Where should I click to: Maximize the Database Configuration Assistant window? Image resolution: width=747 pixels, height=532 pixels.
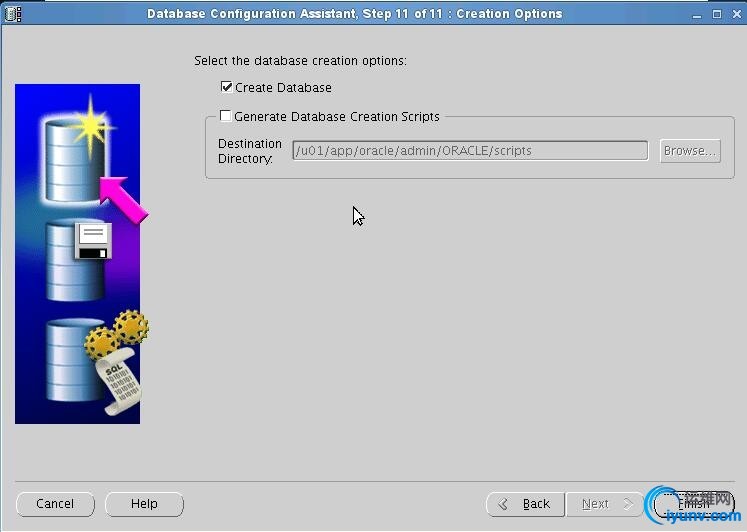(x=717, y=14)
